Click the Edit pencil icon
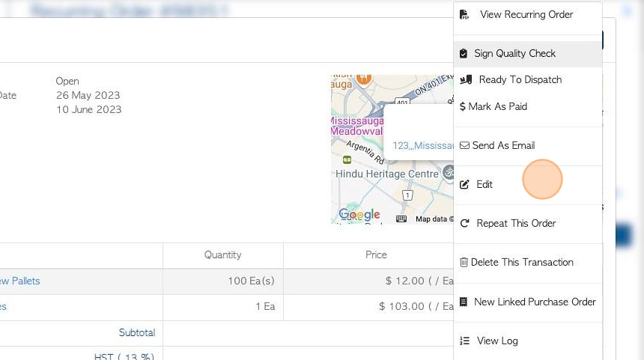This screenshot has height=360, width=644. click(464, 185)
